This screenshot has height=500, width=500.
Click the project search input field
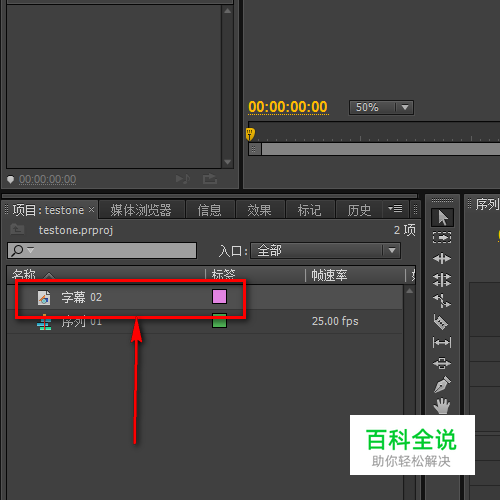pyautogui.click(x=102, y=251)
